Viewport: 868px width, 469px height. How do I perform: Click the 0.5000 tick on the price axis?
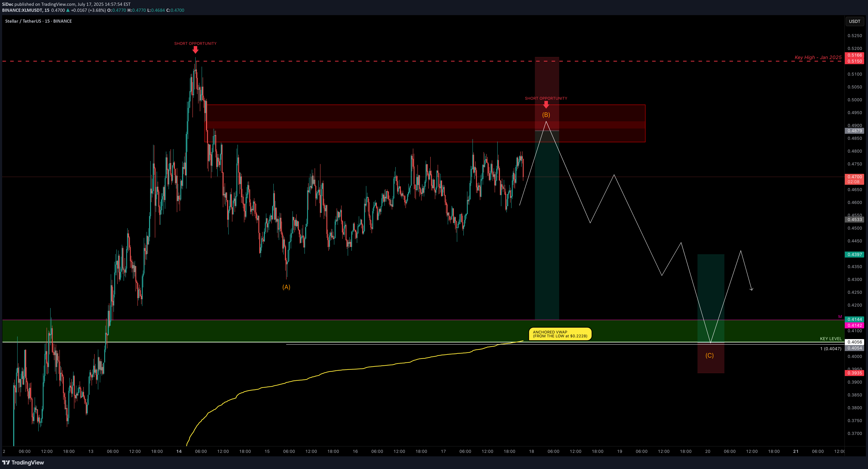tap(854, 100)
